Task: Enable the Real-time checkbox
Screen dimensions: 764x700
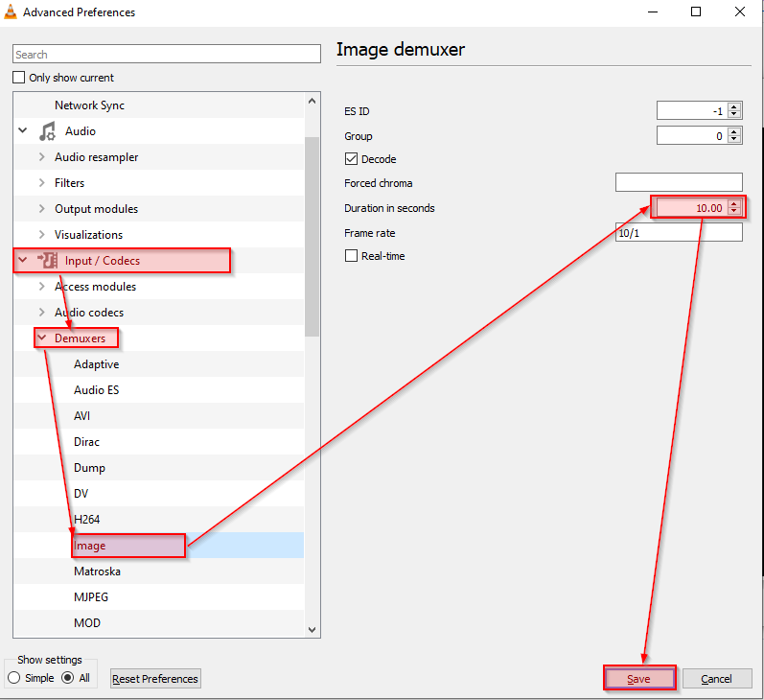Action: coord(351,256)
